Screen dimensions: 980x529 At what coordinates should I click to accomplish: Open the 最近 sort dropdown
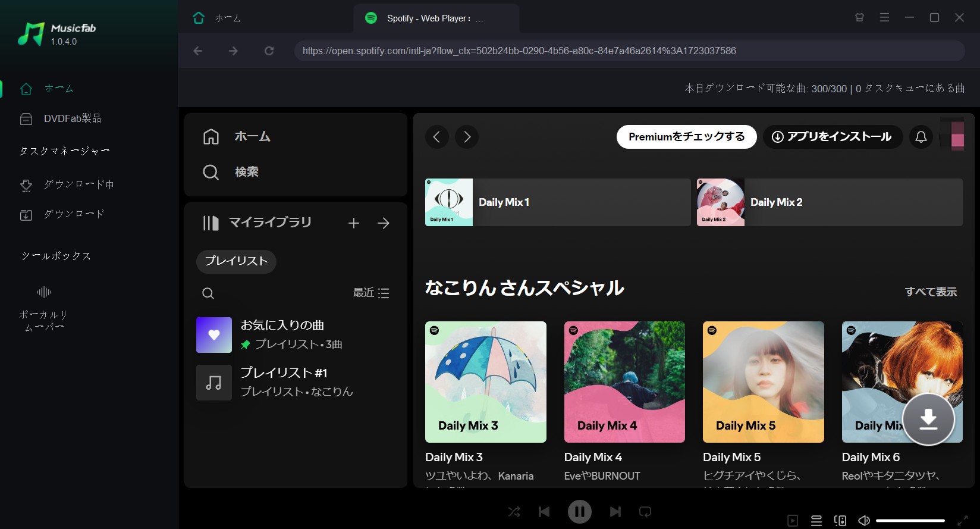(x=371, y=293)
